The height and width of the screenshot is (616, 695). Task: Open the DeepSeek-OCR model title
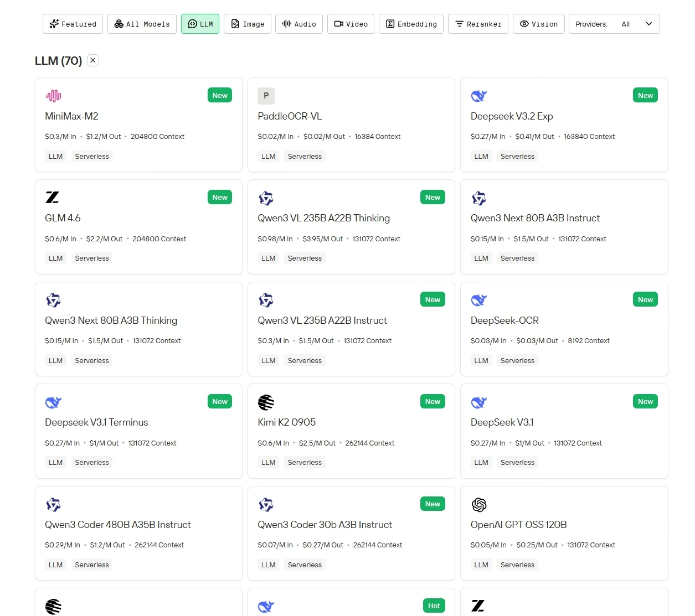tap(504, 320)
